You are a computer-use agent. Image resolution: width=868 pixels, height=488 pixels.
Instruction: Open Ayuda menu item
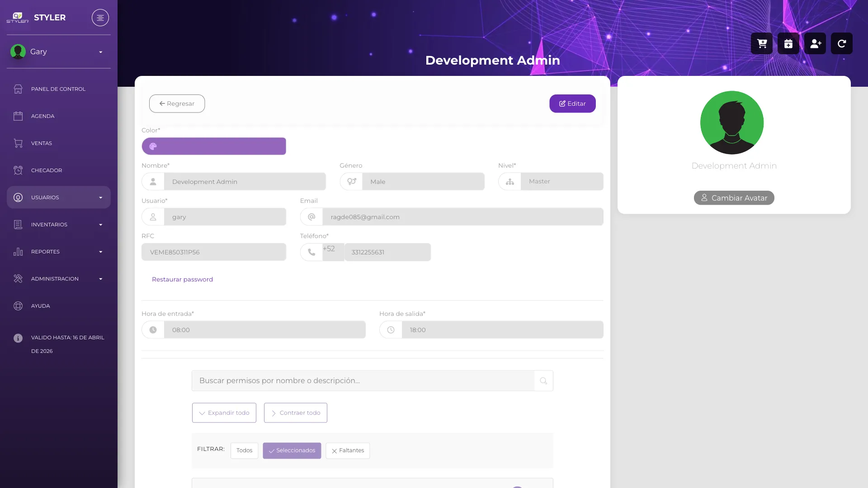click(x=59, y=306)
